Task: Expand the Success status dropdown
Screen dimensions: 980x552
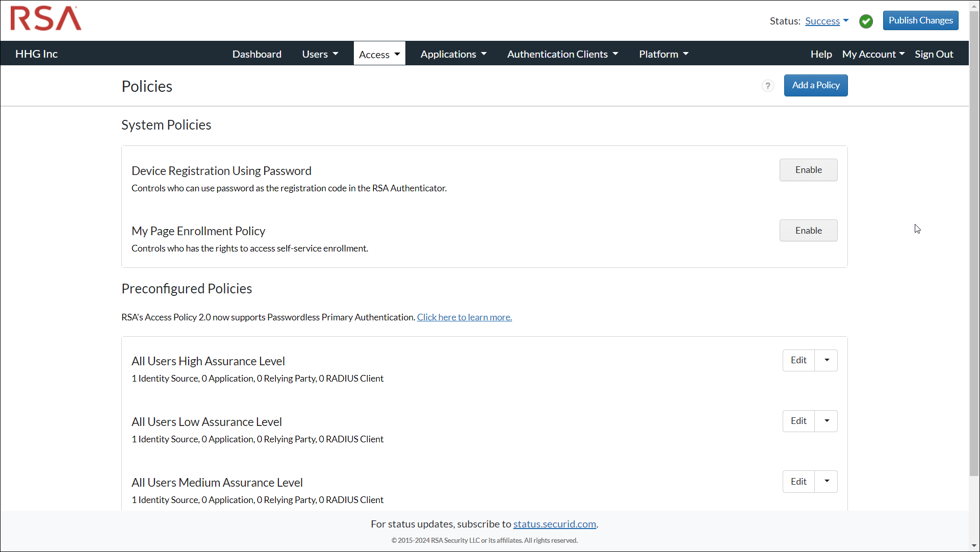Action: tap(827, 21)
